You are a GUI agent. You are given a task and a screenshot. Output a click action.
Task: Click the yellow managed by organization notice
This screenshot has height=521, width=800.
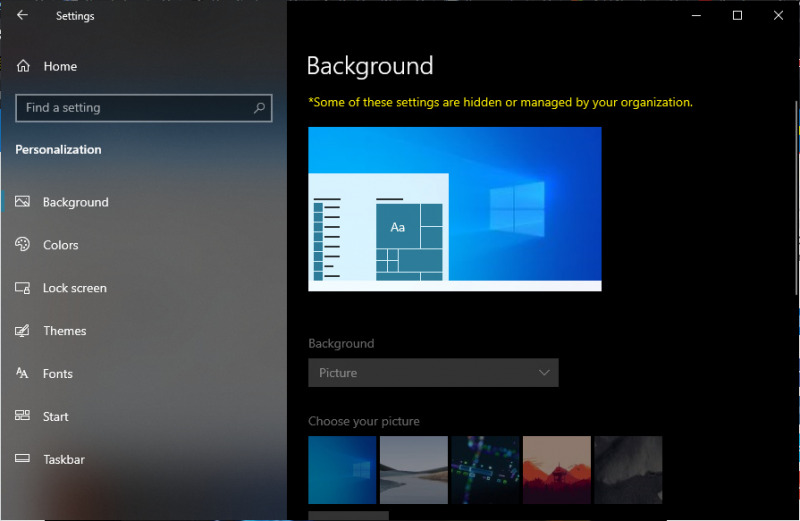tap(501, 102)
